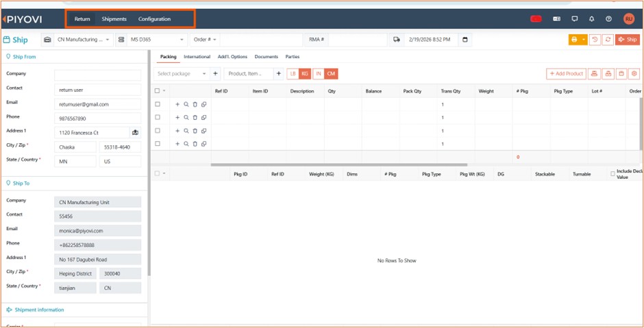Click the plus icon next to Product, Item field
Screen dimensions: 644x328
pyautogui.click(x=278, y=74)
